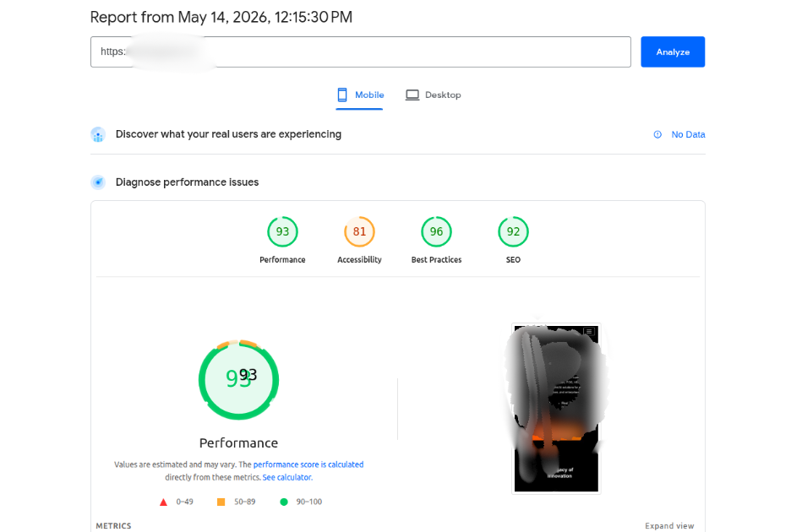Click the green circle 90–100 legend icon

click(284, 502)
